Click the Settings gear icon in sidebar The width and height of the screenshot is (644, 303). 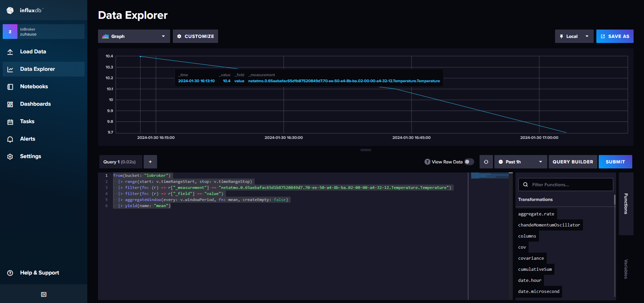(x=10, y=156)
